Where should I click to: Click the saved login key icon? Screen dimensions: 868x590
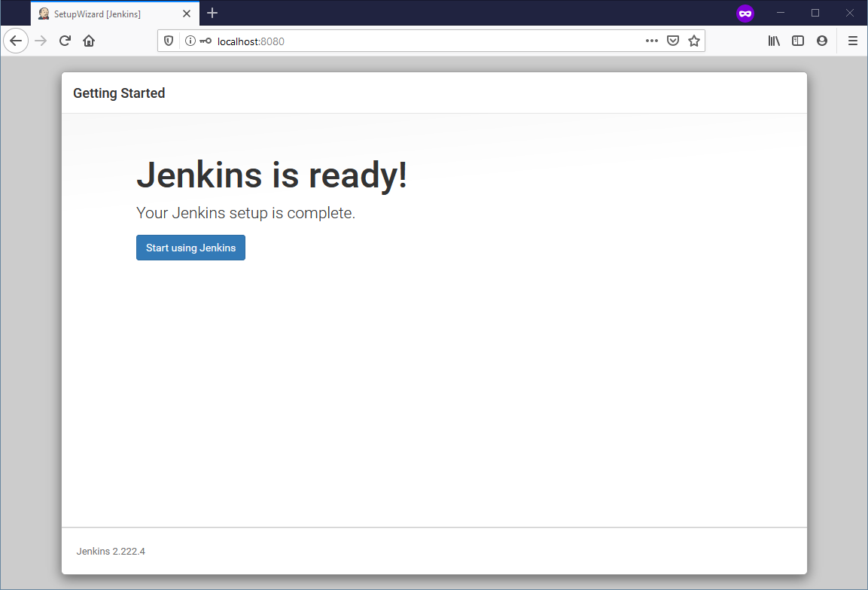tap(206, 41)
